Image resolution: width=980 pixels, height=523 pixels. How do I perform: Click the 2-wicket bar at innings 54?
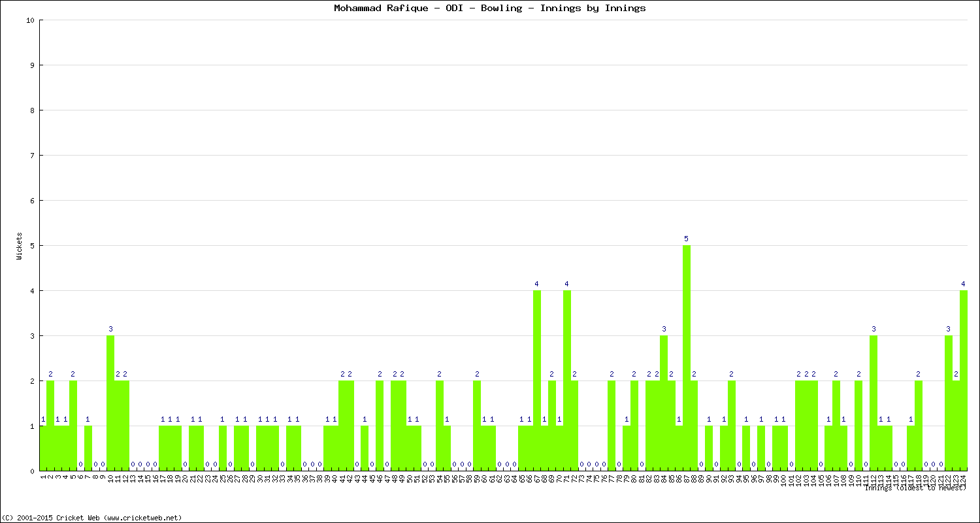click(440, 426)
